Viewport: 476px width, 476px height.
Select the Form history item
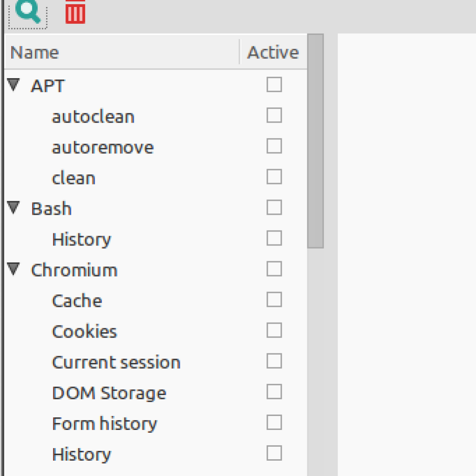[x=105, y=424]
